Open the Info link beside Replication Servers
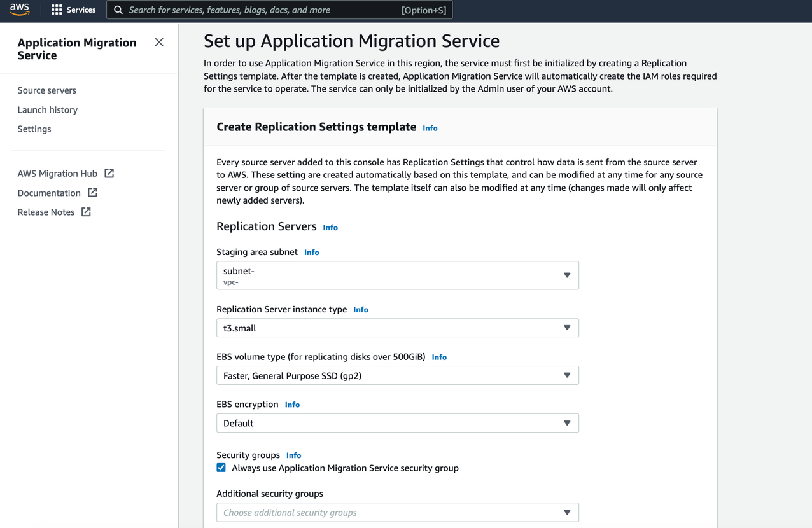The height and width of the screenshot is (528, 812). pos(330,227)
